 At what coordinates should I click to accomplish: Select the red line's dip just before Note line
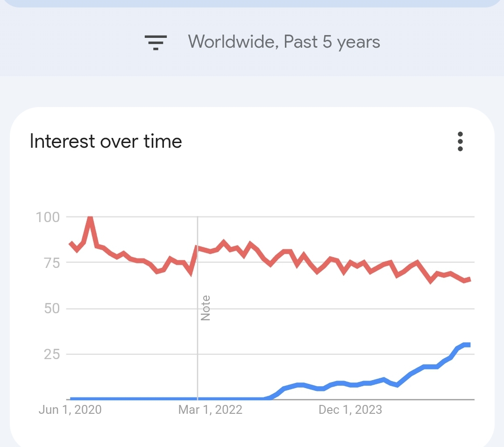(x=191, y=273)
